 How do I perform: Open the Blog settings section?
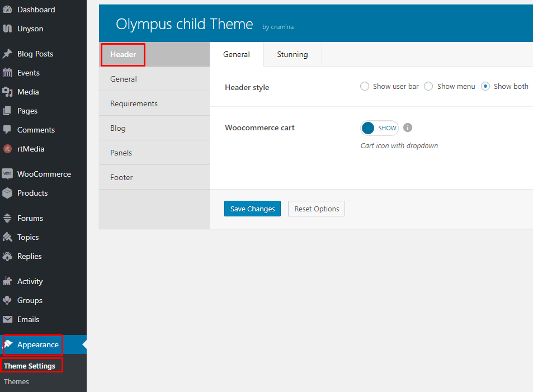point(154,128)
